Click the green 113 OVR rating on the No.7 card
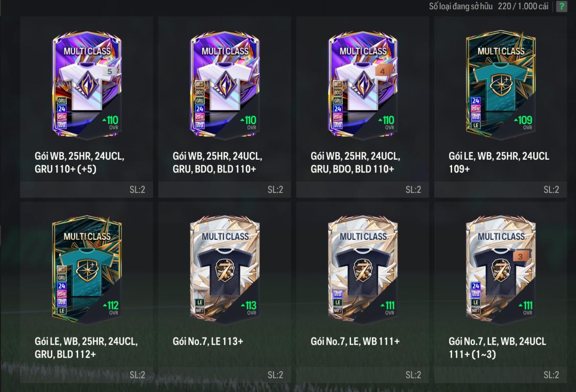The width and height of the screenshot is (576, 392). 249,306
